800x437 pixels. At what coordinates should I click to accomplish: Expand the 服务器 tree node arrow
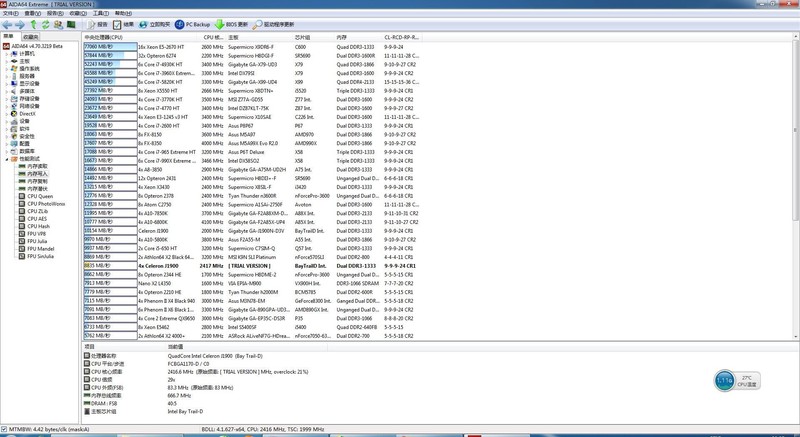7,76
